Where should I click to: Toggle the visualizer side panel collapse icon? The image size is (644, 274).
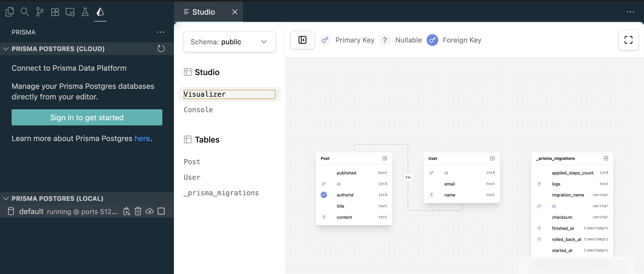[302, 40]
